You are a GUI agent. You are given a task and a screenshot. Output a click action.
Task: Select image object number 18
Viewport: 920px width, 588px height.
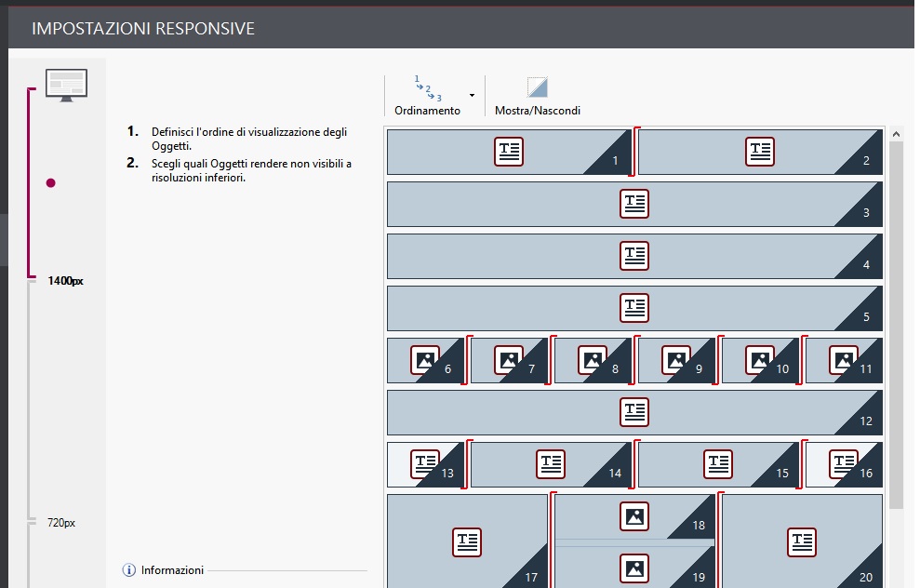[634, 516]
